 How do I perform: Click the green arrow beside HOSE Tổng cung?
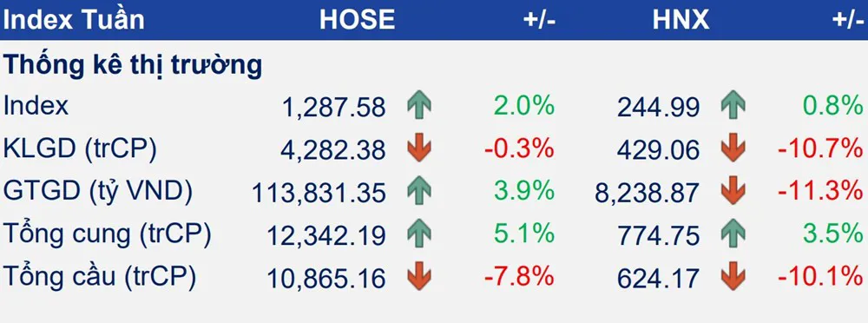click(x=419, y=234)
